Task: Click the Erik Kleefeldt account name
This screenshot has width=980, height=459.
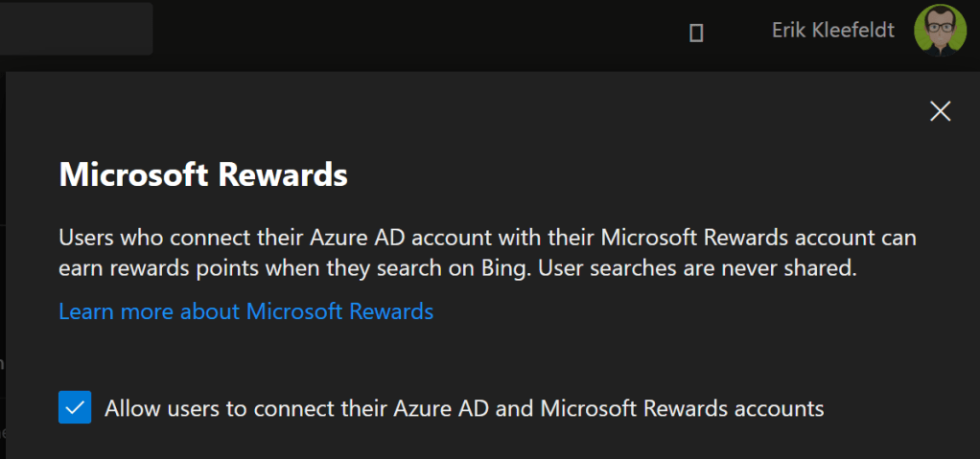Action: coord(832,31)
